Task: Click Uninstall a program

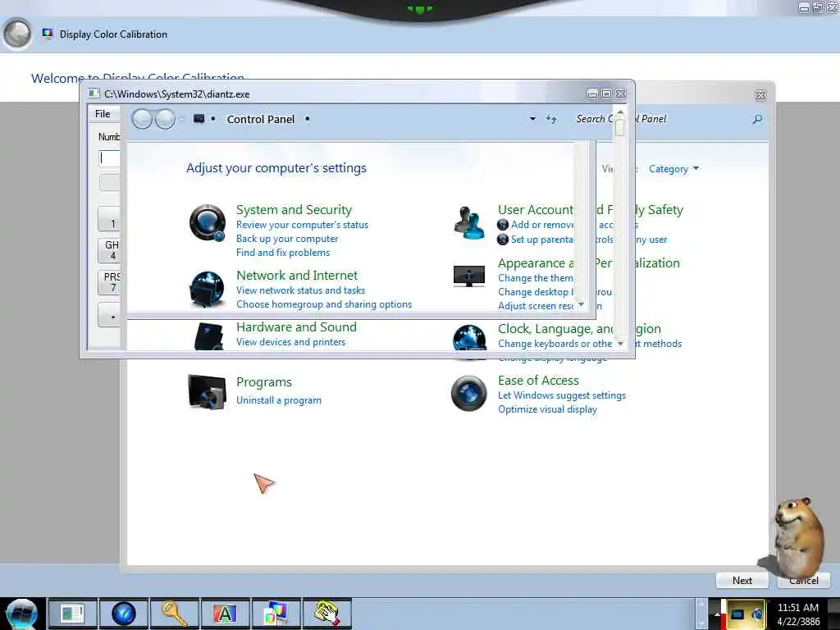Action: point(279,400)
